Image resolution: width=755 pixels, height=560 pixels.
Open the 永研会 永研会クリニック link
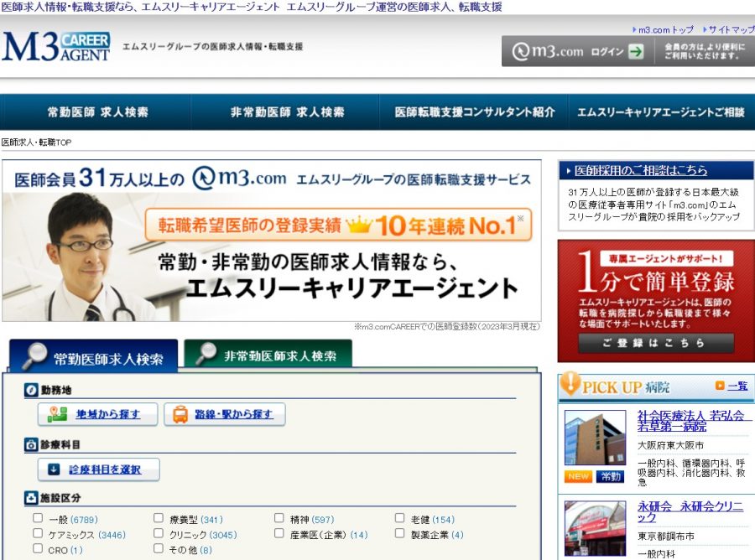tap(690, 511)
